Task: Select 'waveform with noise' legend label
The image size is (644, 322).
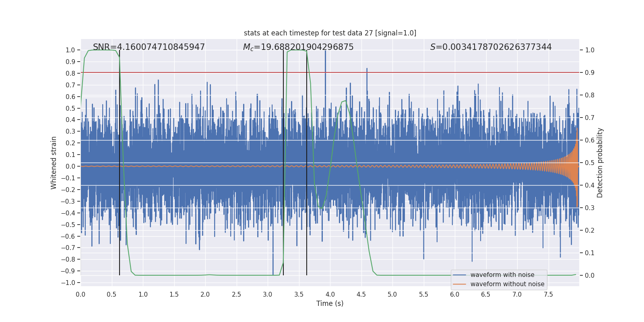Action: (502, 275)
